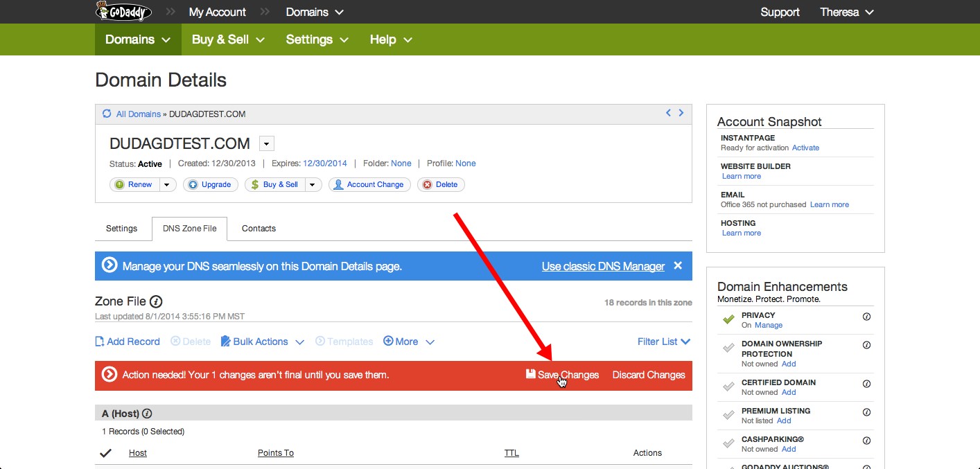Click Discard Changes
The image size is (980, 469).
pyautogui.click(x=649, y=375)
